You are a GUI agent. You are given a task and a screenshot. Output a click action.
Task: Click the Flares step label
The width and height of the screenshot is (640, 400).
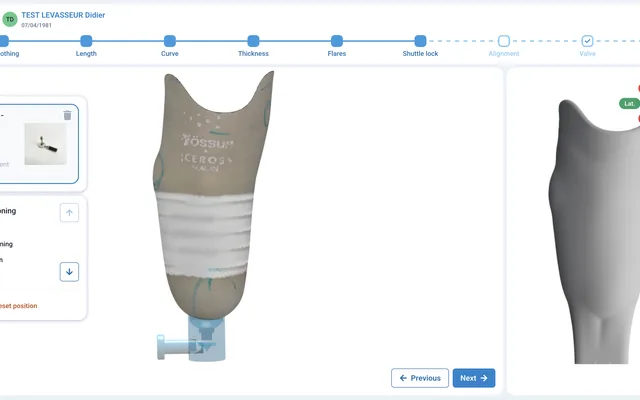(337, 53)
